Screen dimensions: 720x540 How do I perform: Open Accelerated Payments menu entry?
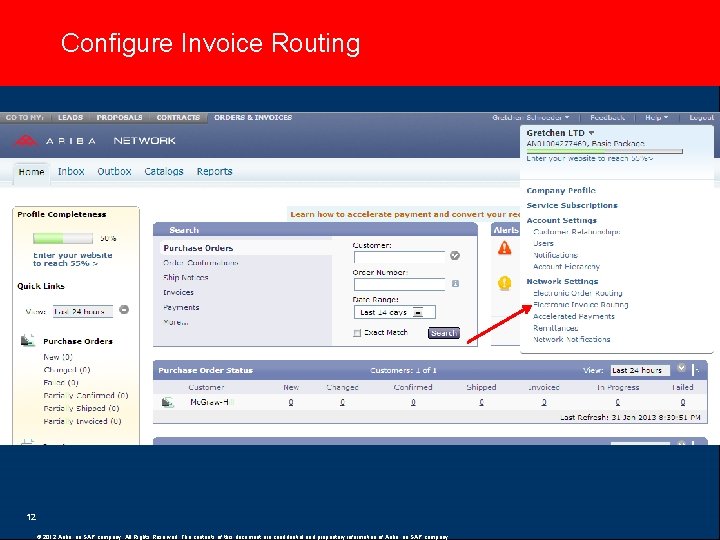574,316
